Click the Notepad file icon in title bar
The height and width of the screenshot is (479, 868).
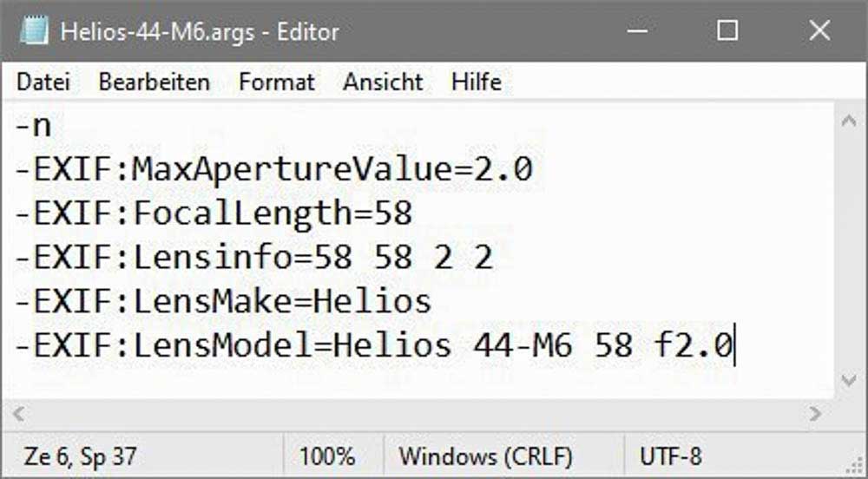tap(34, 32)
